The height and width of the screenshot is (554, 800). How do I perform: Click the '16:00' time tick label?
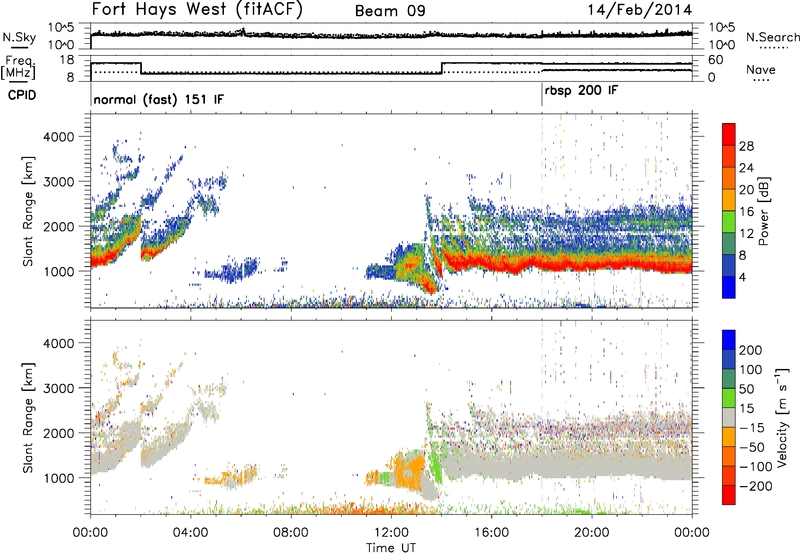(491, 533)
